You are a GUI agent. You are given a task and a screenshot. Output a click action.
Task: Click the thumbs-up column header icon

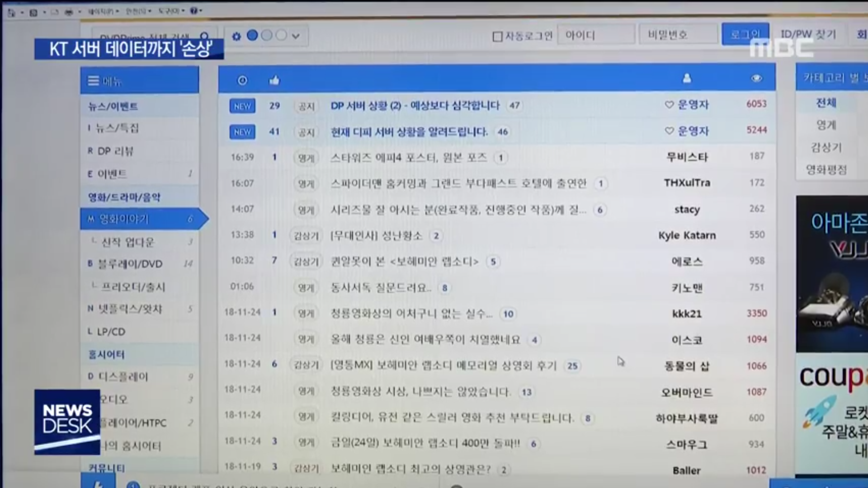tap(274, 80)
